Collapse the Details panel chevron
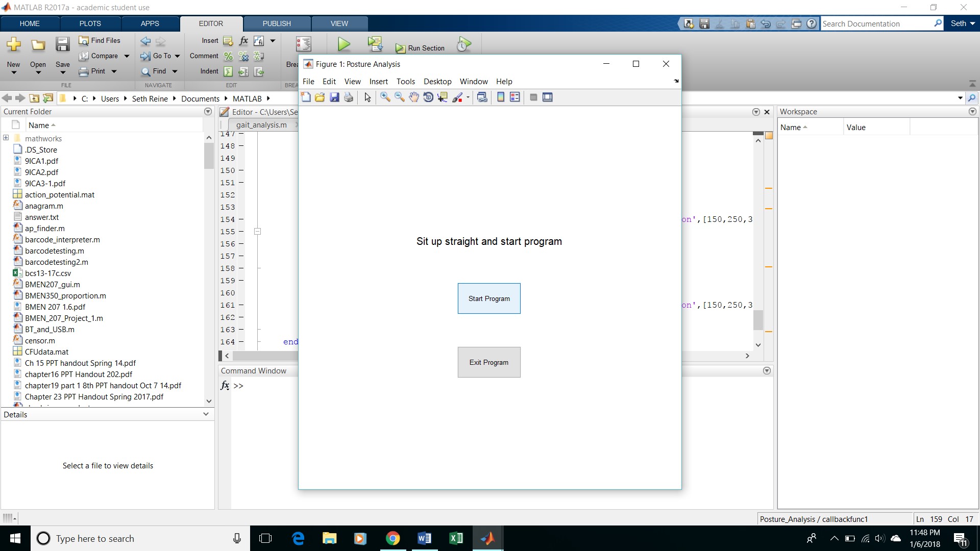Viewport: 980px width, 551px height. 206,414
